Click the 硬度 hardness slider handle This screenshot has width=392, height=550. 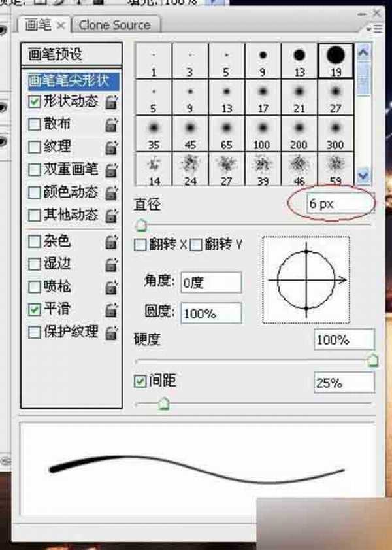click(374, 360)
